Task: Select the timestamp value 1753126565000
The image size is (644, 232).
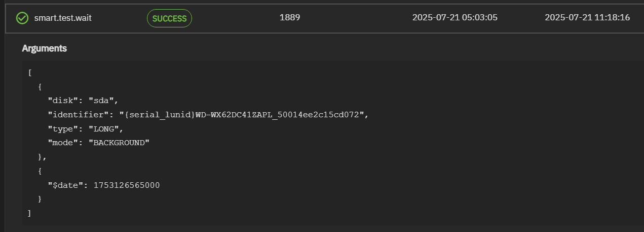Action: pos(126,185)
